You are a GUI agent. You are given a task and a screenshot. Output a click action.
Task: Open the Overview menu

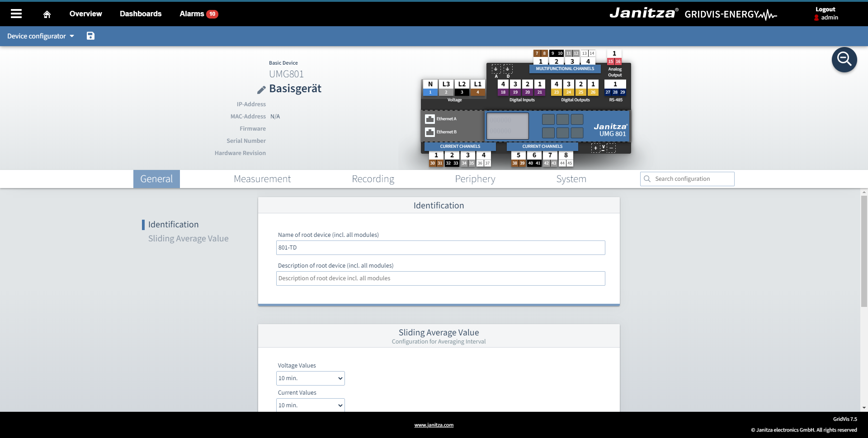[x=86, y=14]
